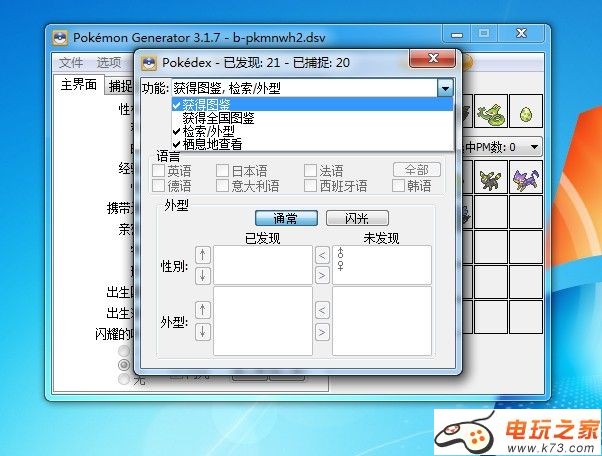
Task: Move gender entry left to discovered list
Action: (x=322, y=255)
